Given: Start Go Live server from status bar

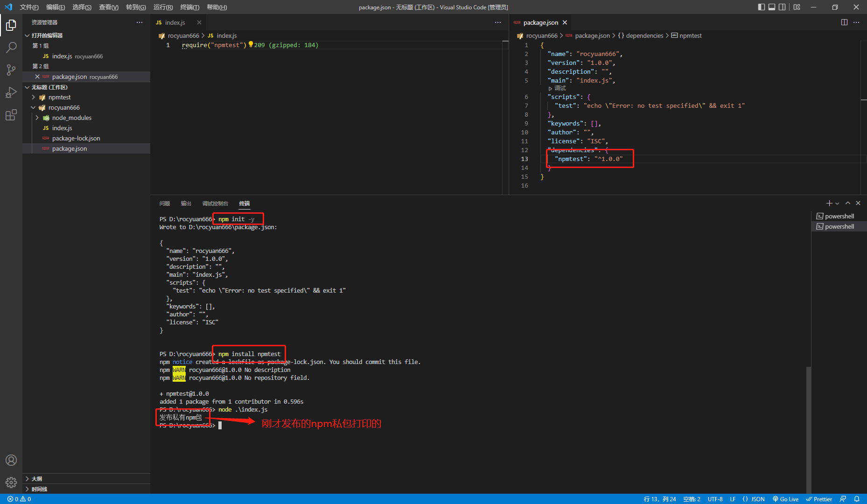Looking at the screenshot, I should point(785,499).
